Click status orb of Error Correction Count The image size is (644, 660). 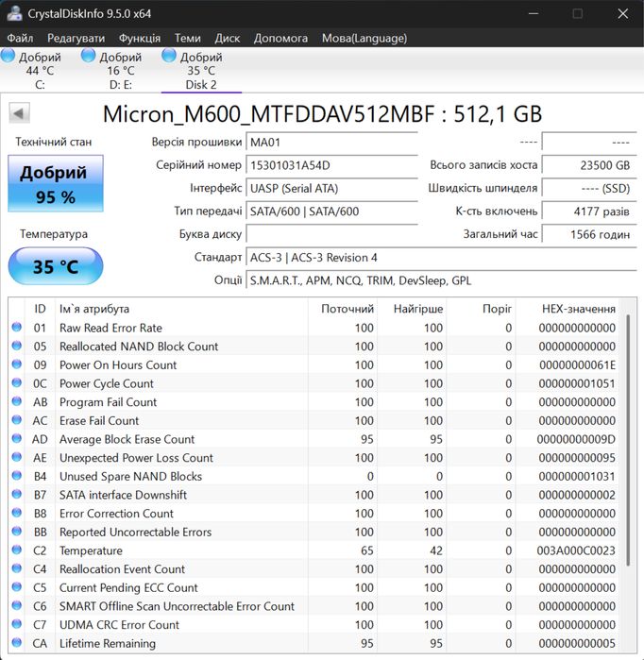pyautogui.click(x=17, y=513)
